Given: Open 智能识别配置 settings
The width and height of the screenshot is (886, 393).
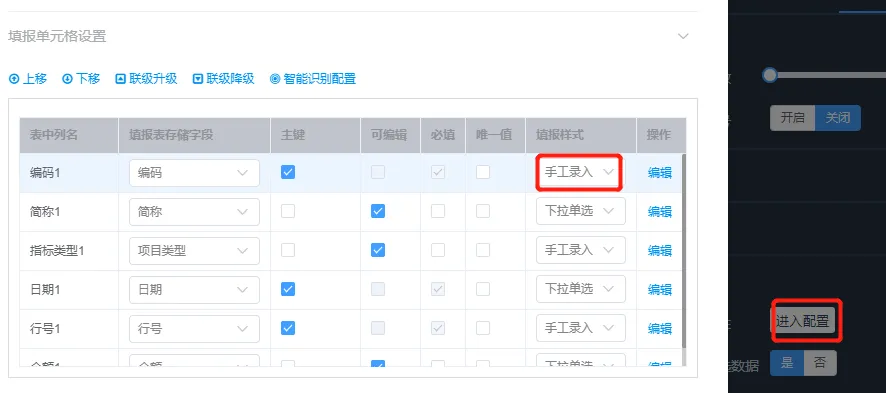Looking at the screenshot, I should pyautogui.click(x=313, y=79).
